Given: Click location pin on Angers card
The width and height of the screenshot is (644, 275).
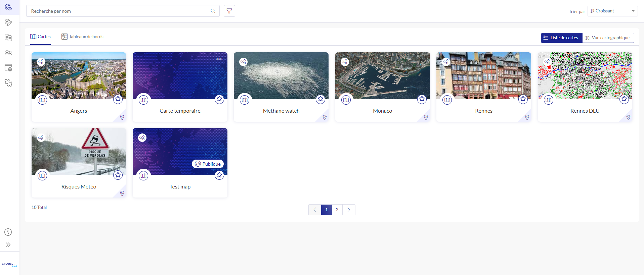Looking at the screenshot, I should [x=122, y=117].
